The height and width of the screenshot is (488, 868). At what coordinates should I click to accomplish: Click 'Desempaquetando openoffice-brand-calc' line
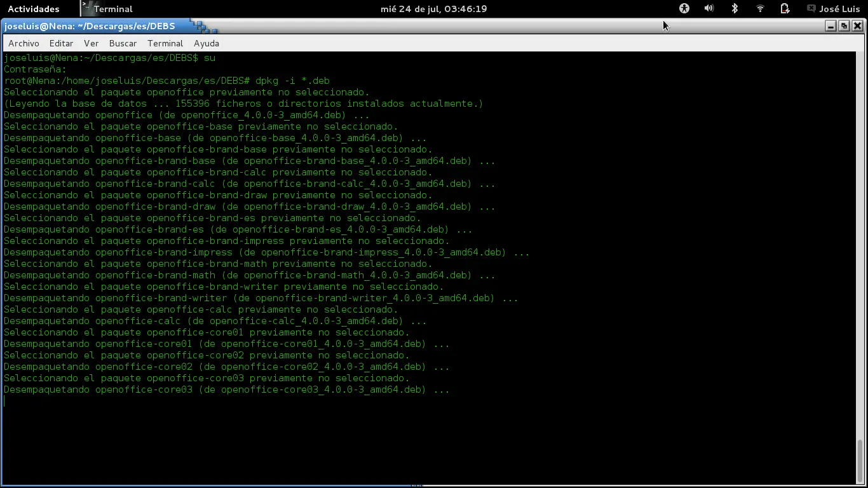tap(249, 184)
